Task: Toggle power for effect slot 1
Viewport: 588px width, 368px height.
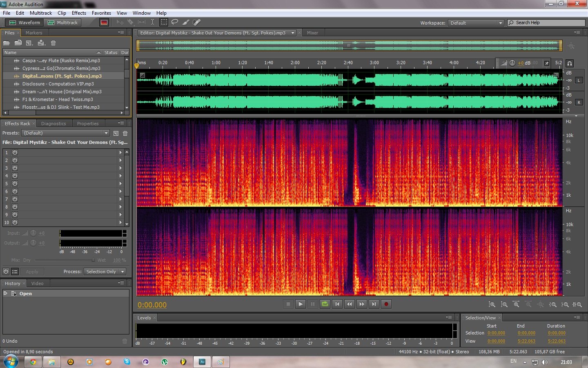Action: (x=15, y=153)
